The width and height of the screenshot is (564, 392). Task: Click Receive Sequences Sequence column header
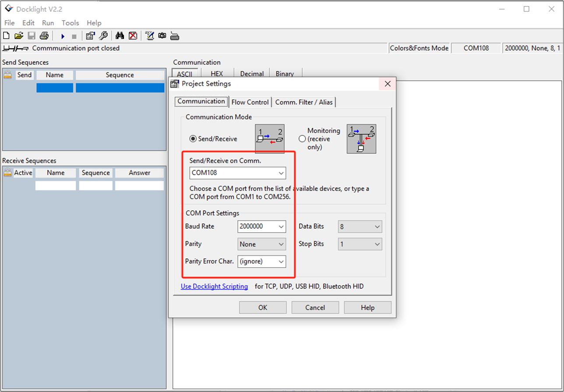click(x=96, y=173)
